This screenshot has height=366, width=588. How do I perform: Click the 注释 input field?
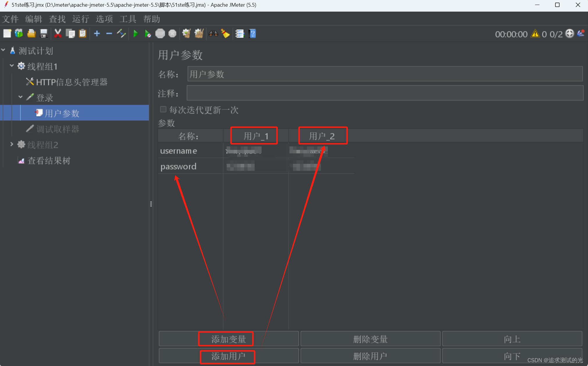click(385, 93)
